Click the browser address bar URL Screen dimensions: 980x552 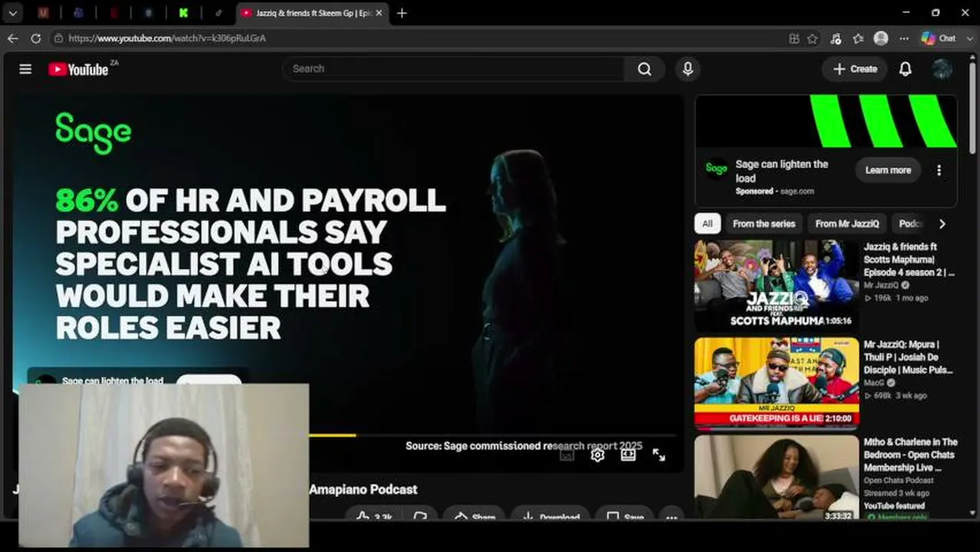tap(167, 38)
